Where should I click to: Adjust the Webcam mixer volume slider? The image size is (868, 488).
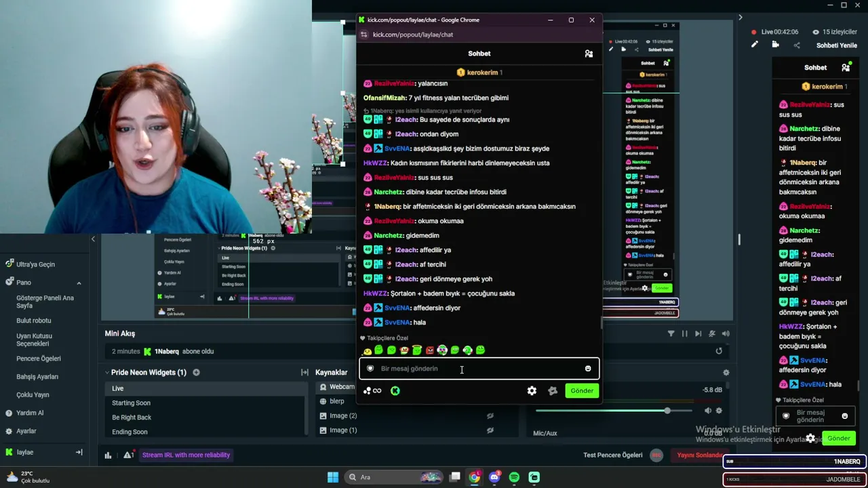(x=667, y=411)
